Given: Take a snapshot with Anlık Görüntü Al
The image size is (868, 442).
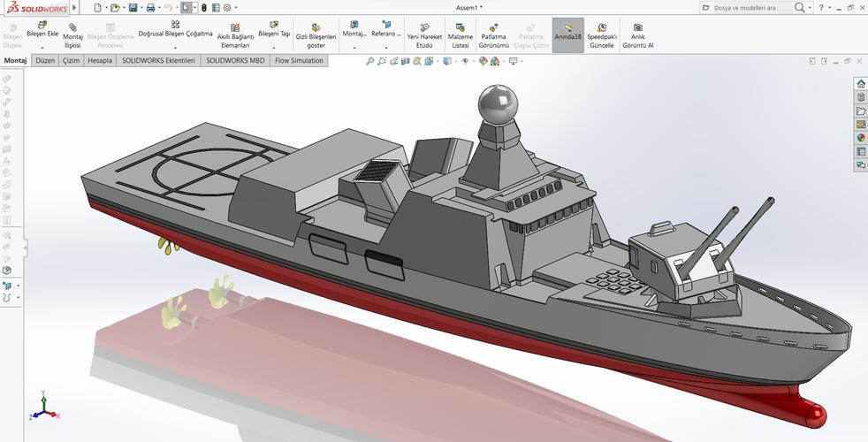Looking at the screenshot, I should click(637, 28).
